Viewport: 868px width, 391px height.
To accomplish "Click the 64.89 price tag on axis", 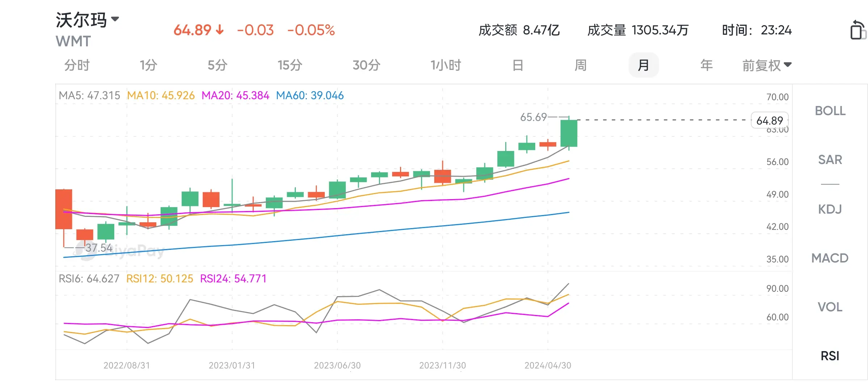I will tap(770, 121).
